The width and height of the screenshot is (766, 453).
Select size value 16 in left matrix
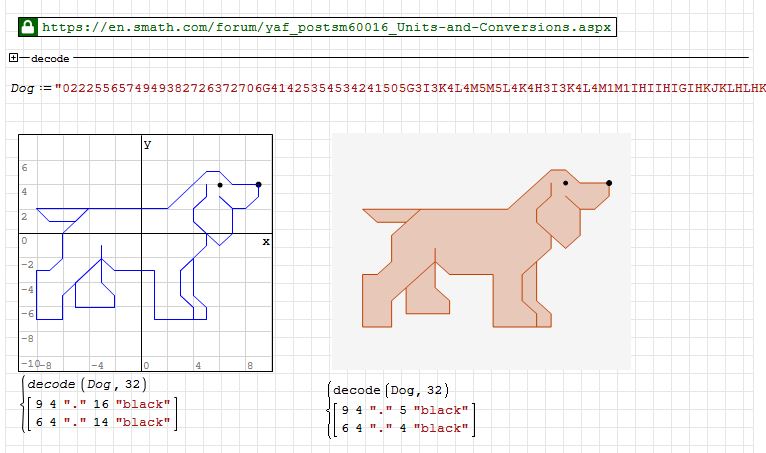(x=101, y=404)
